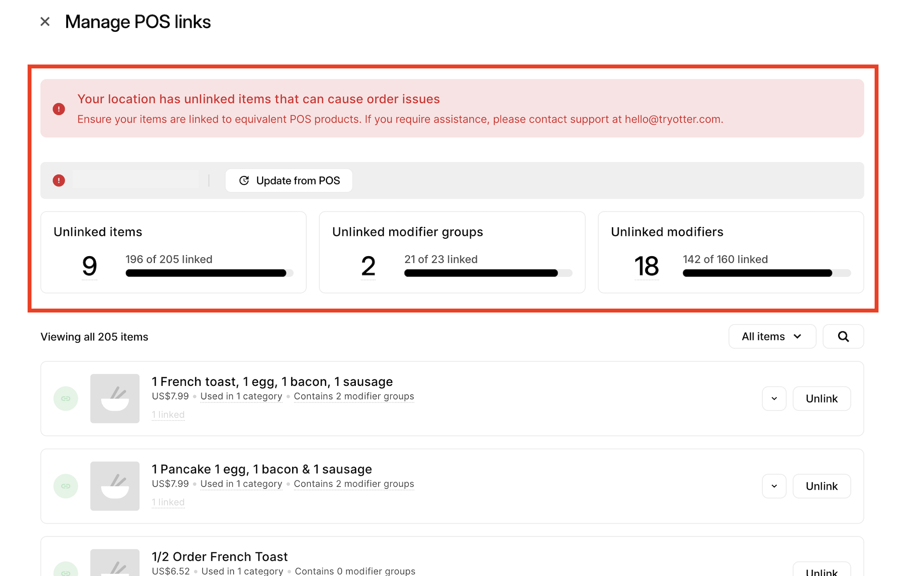Click the search magnifier icon
924x576 pixels.
click(x=843, y=337)
